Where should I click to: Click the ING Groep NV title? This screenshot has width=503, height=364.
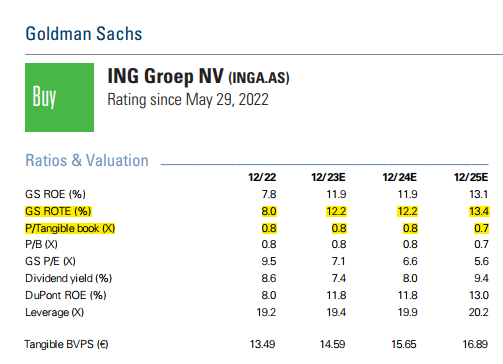click(165, 76)
